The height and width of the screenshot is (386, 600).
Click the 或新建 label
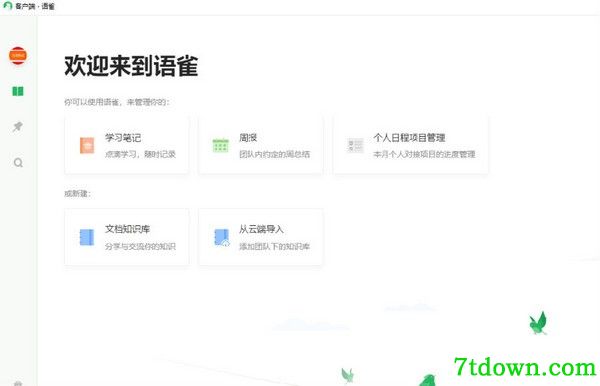click(77, 194)
